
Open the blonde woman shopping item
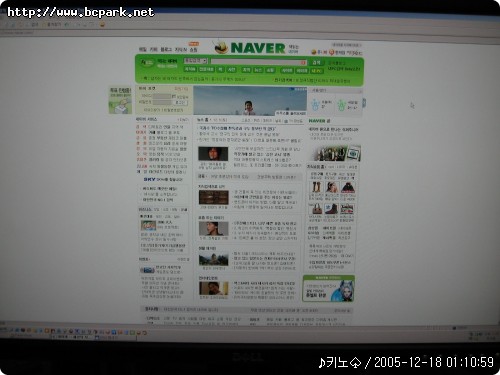point(332,187)
